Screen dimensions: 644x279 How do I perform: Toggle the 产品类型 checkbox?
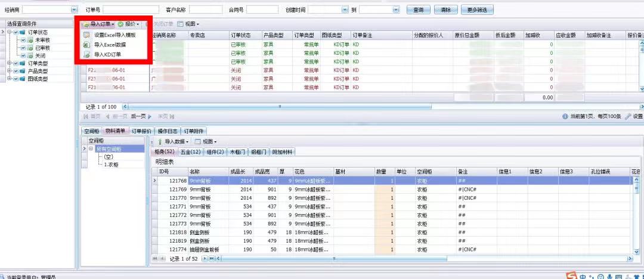coord(16,71)
